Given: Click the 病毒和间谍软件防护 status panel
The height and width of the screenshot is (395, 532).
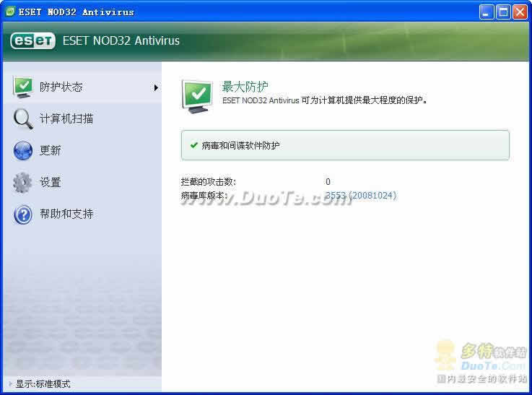Looking at the screenshot, I should point(345,145).
